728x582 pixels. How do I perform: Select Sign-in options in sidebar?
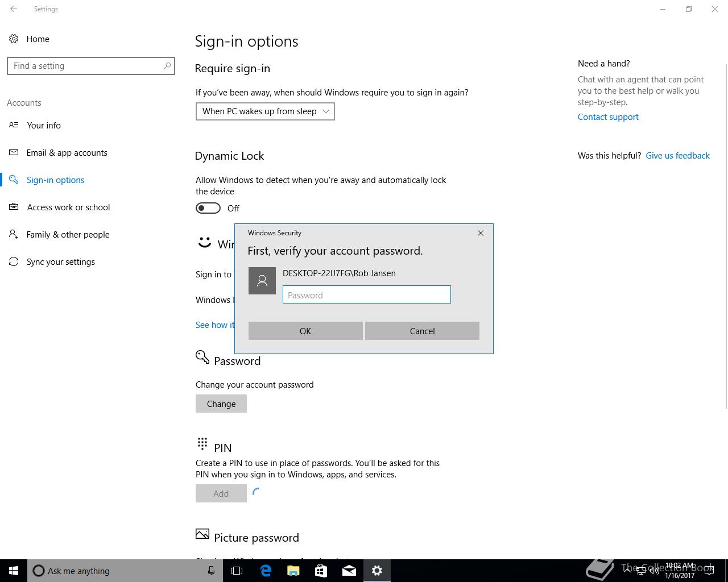click(x=56, y=180)
